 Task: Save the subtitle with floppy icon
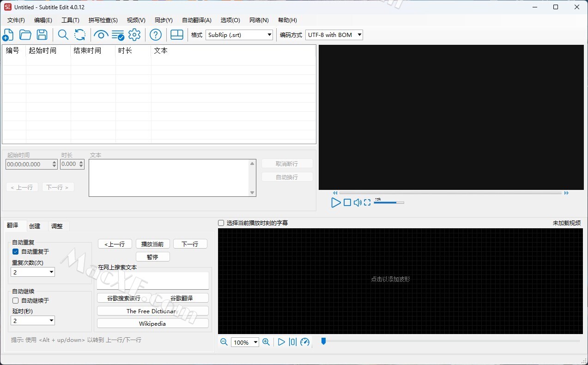click(42, 35)
